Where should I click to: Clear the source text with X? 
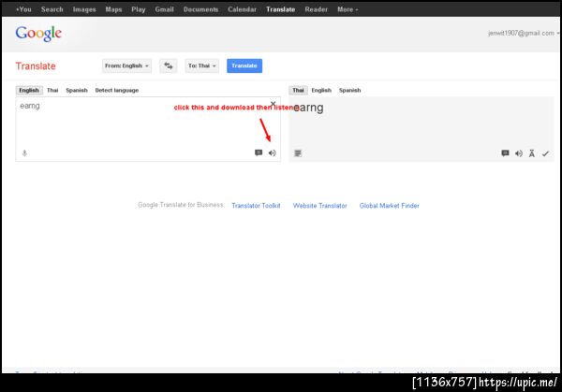pos(273,104)
